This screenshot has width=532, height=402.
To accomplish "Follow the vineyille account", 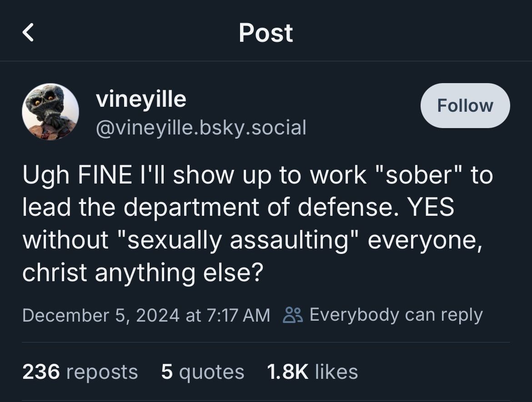I will coord(465,105).
